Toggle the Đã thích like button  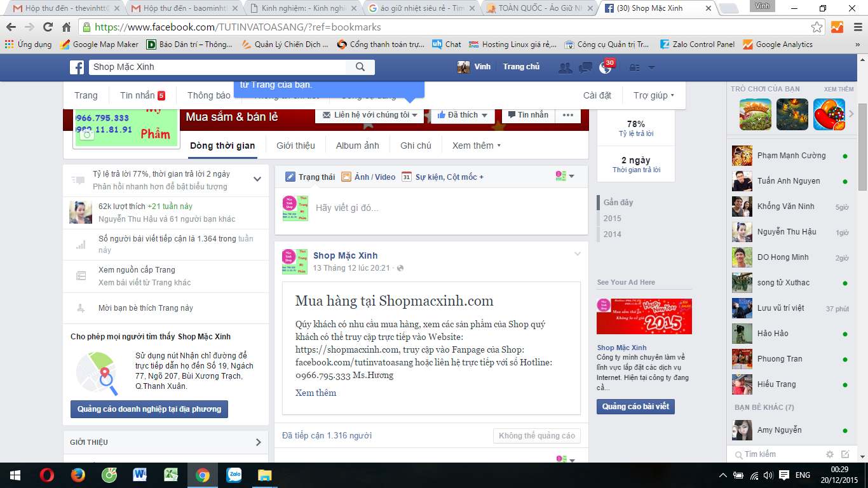tap(463, 115)
